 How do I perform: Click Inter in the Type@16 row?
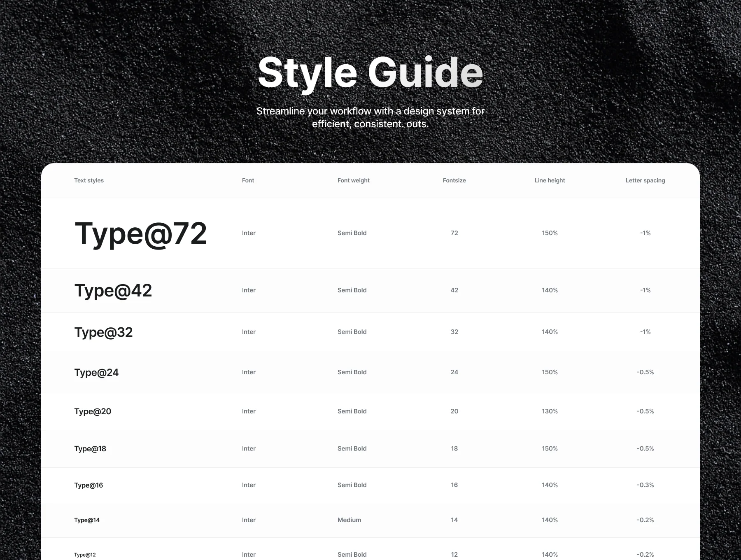249,485
